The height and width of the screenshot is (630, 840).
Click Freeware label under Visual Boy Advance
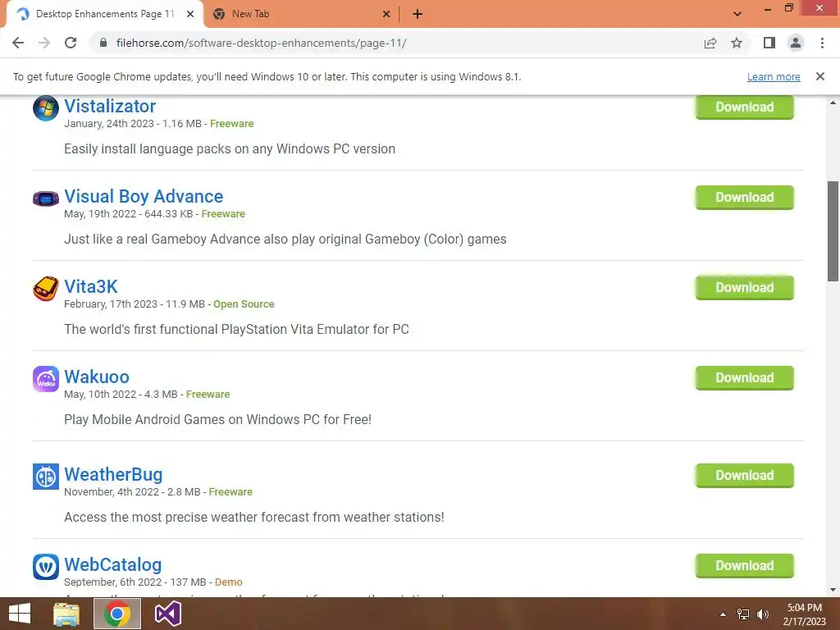pyautogui.click(x=223, y=214)
